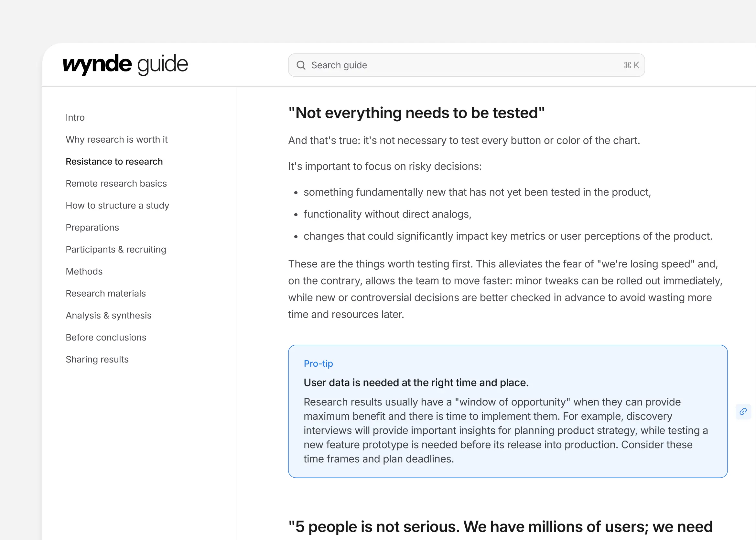The width and height of the screenshot is (756, 540).
Task: Select Resistance to research in sidebar
Action: click(x=114, y=161)
